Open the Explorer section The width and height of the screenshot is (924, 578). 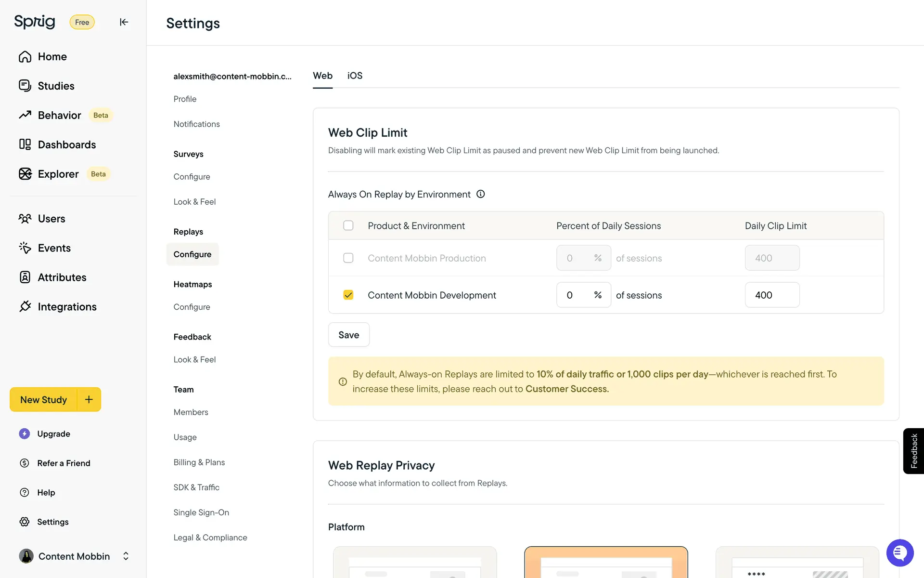pos(58,174)
